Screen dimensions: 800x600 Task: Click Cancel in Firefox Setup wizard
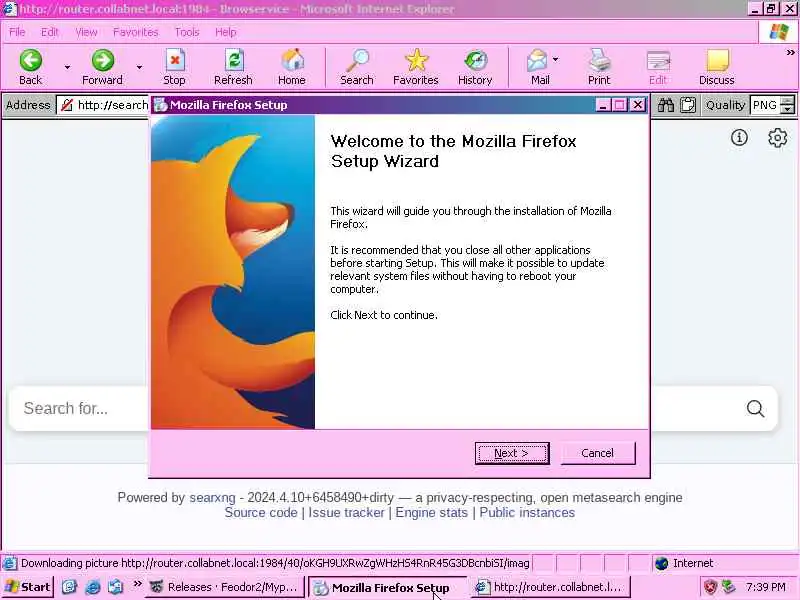point(598,453)
